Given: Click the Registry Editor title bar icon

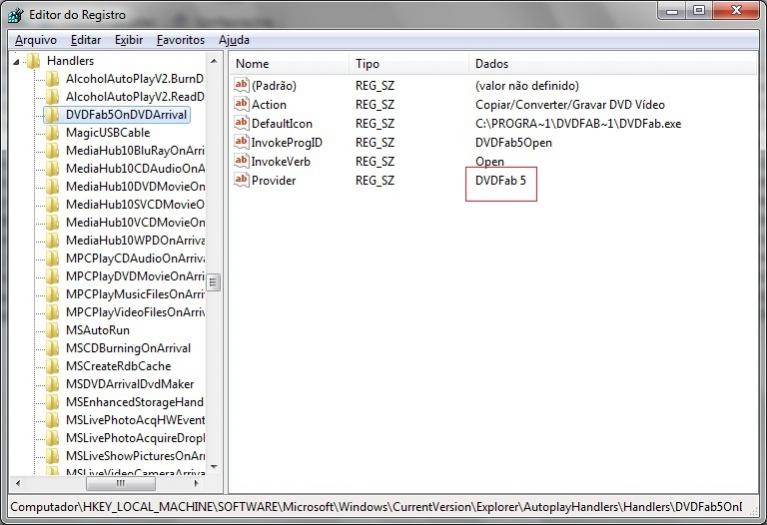Looking at the screenshot, I should point(16,15).
